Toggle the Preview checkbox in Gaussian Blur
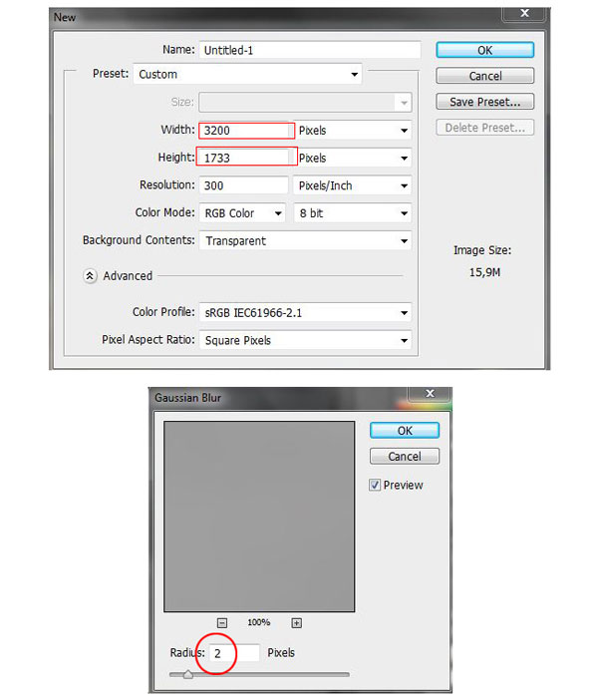 pyautogui.click(x=375, y=485)
